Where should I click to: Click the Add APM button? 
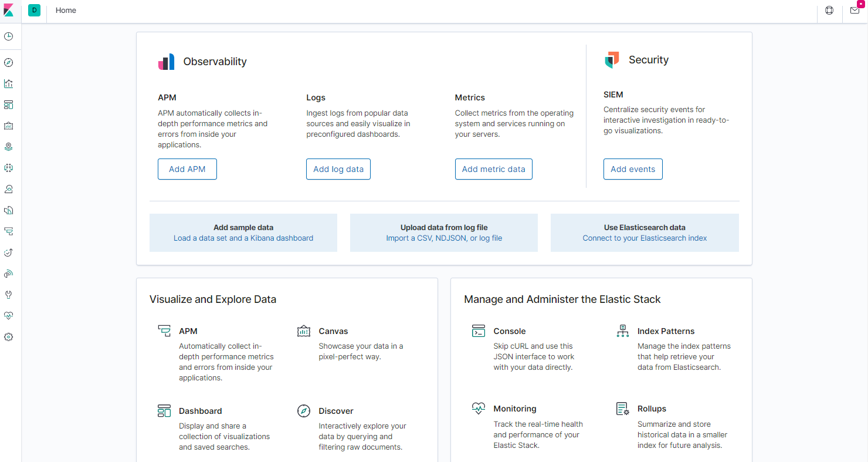point(187,169)
